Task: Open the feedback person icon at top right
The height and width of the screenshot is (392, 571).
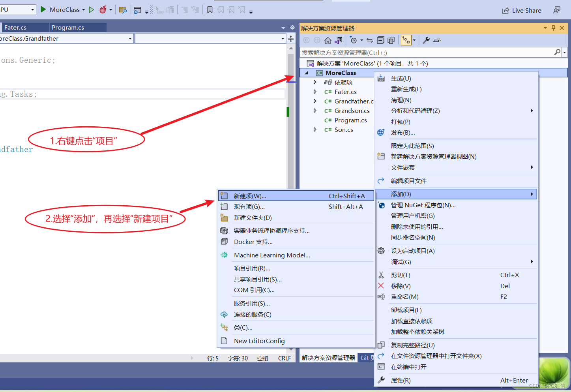Action: 557,10
